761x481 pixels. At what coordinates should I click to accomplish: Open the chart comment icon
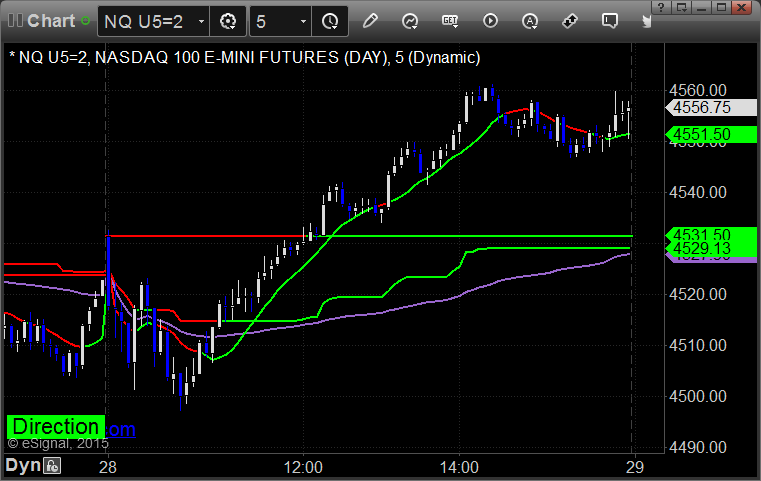tap(610, 21)
